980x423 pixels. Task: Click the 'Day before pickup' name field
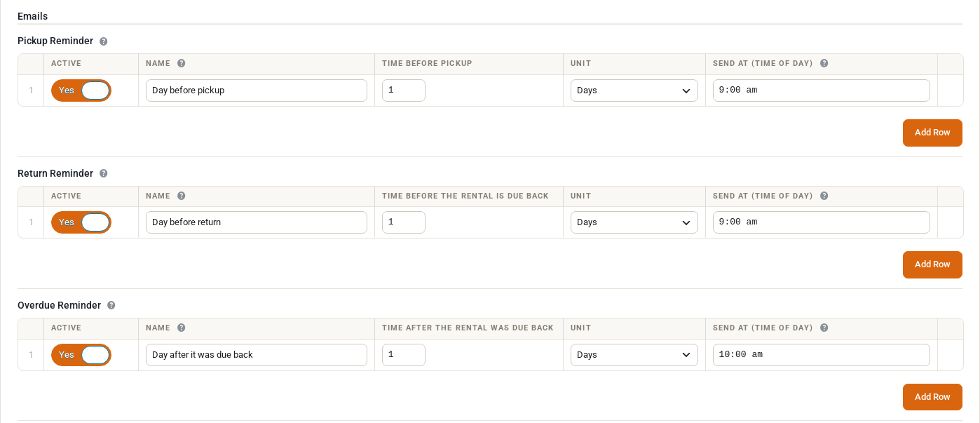coord(257,90)
